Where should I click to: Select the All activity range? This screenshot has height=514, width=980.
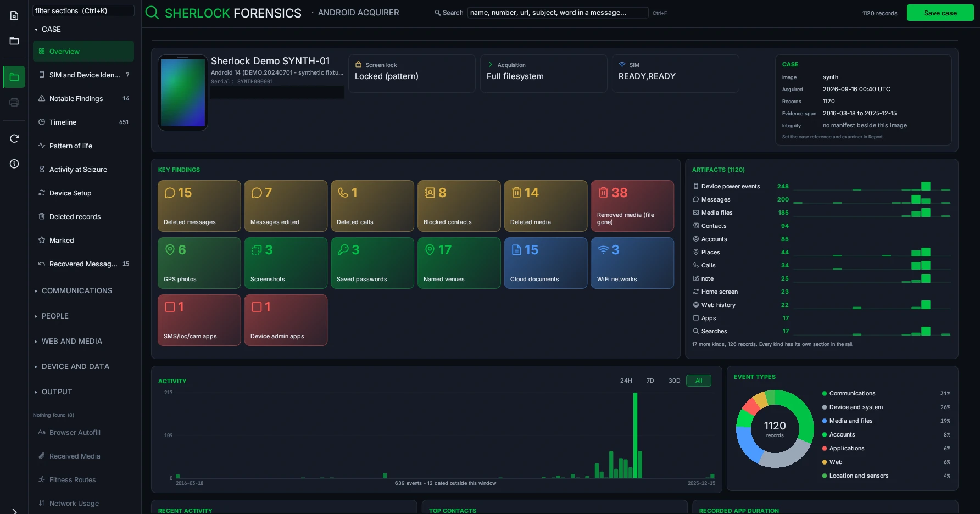click(x=699, y=381)
